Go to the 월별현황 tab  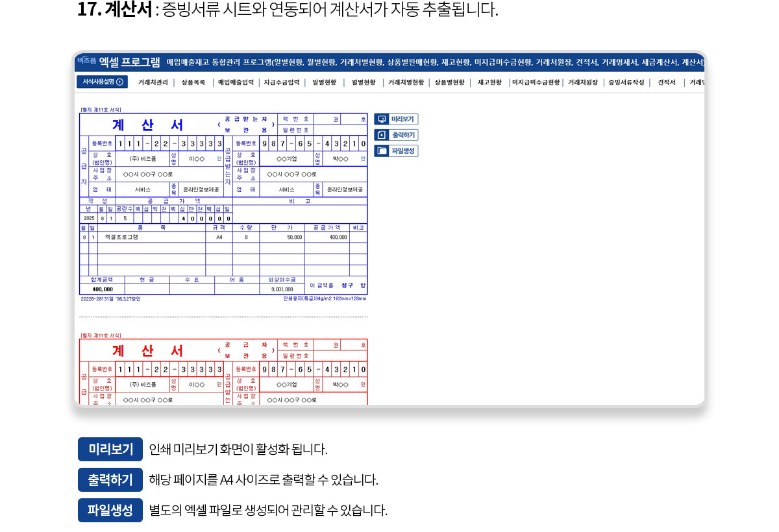pyautogui.click(x=364, y=82)
